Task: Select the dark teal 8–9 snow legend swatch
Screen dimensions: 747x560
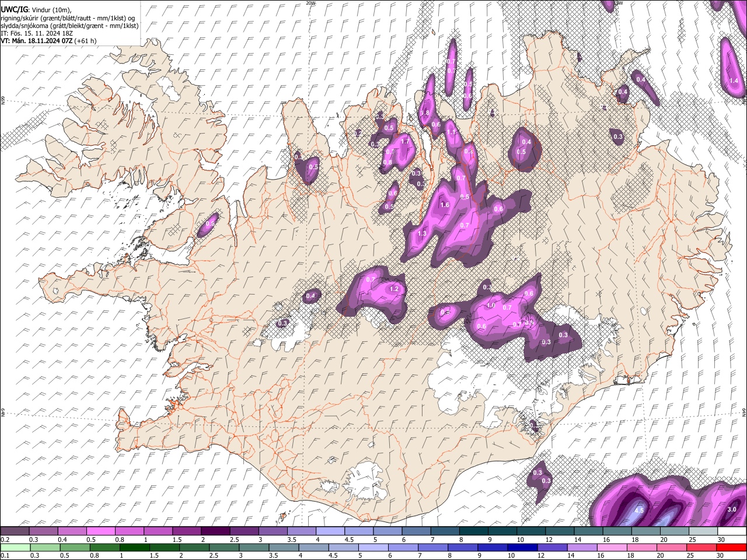Action: coord(474,531)
